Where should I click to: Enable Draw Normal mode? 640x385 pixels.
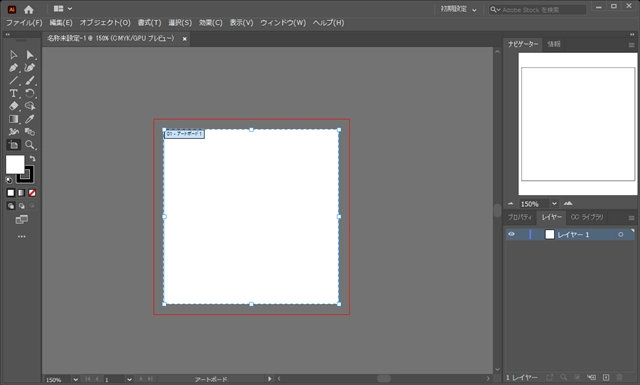(x=11, y=206)
